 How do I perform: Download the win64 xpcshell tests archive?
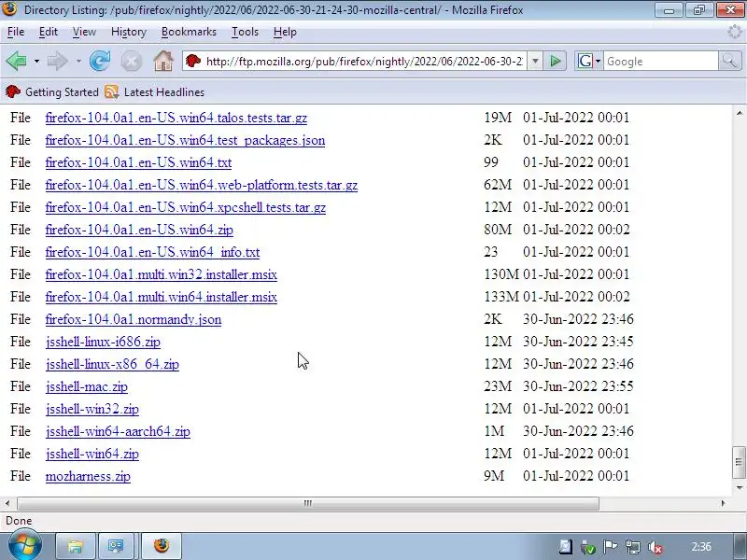tap(186, 207)
